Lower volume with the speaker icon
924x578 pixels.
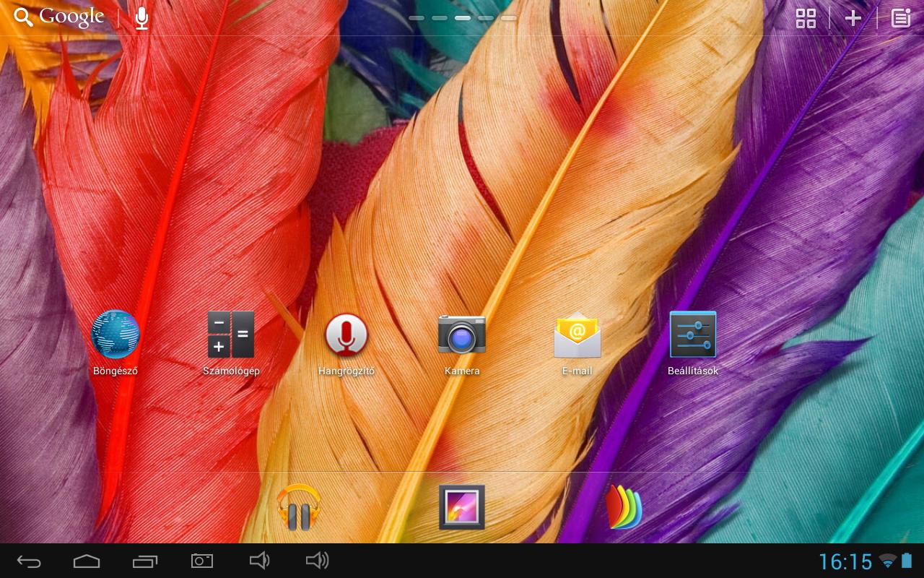[x=259, y=561]
